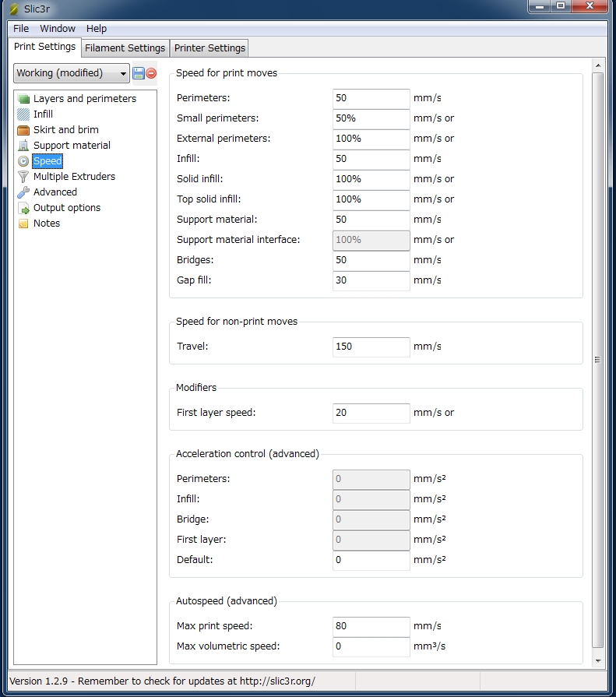This screenshot has height=697, width=616.
Task: Click the Top solid infill speed field
Action: 371,199
